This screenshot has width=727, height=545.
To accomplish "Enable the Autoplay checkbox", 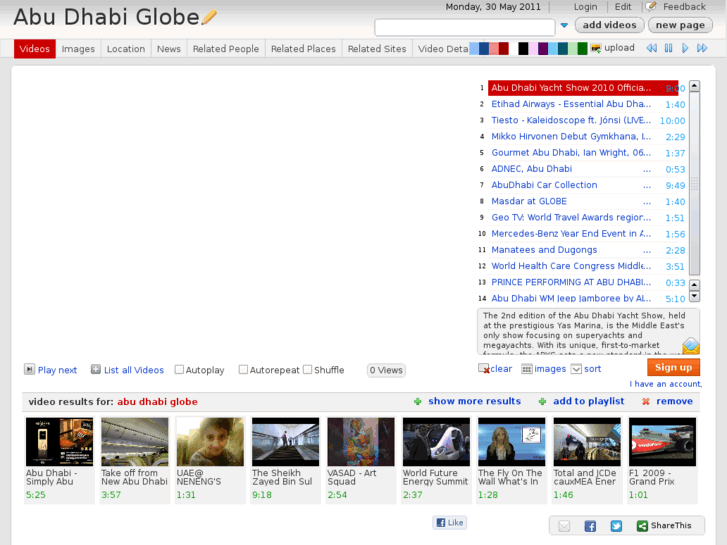I will pos(180,370).
